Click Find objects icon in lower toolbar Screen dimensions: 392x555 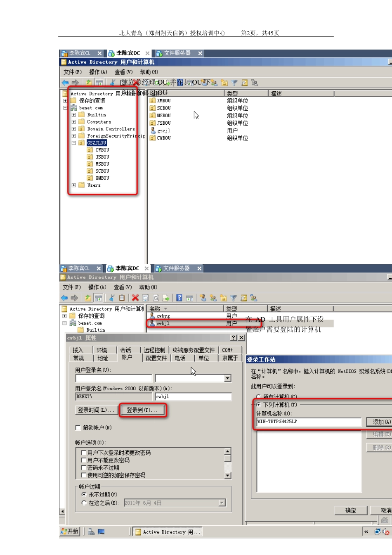click(x=243, y=298)
